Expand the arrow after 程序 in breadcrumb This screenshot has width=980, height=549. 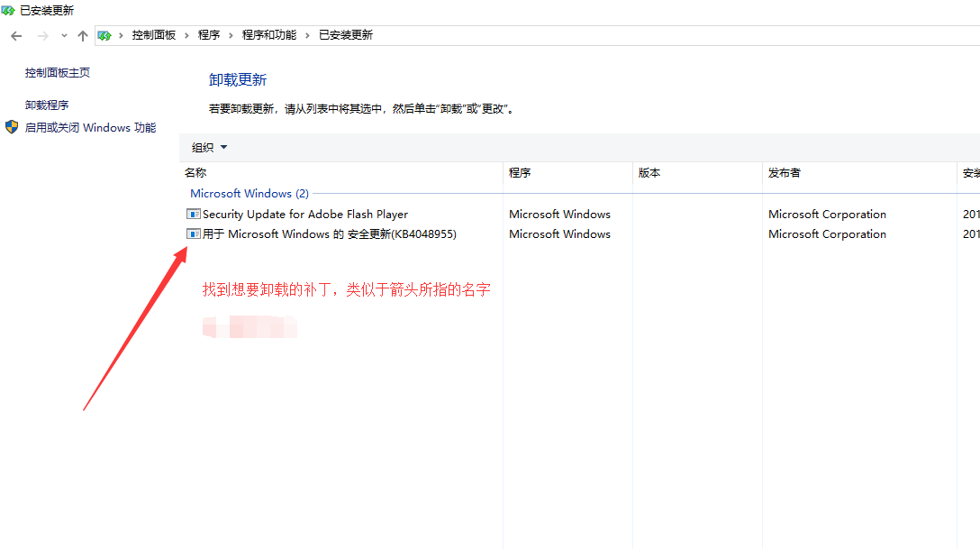pyautogui.click(x=231, y=35)
